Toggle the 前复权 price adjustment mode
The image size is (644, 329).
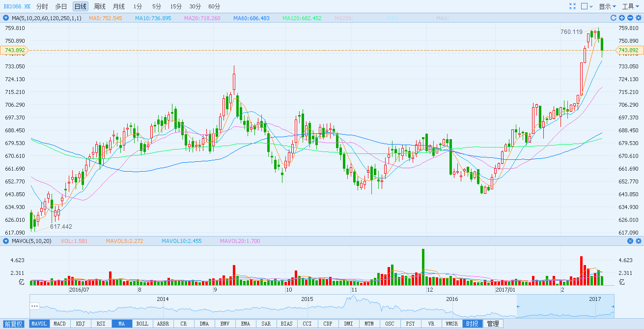pyautogui.click(x=14, y=324)
